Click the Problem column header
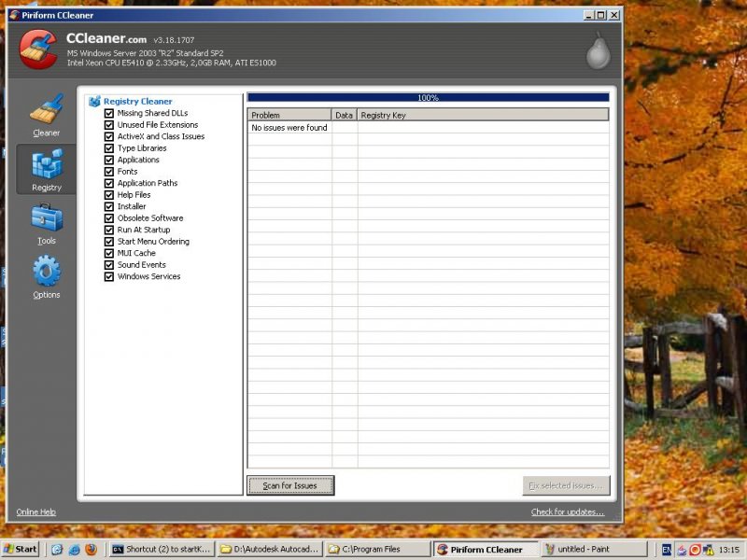Viewport: 747px width, 560px height. (x=289, y=115)
